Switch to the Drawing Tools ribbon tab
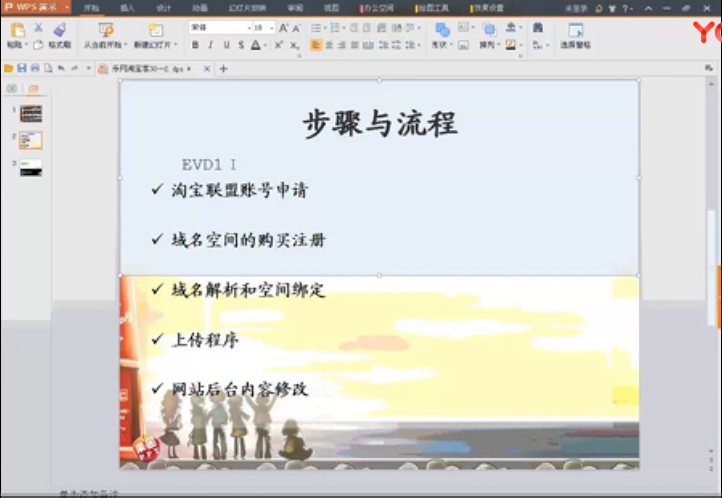Screen dimensions: 722x498 [x=432, y=8]
